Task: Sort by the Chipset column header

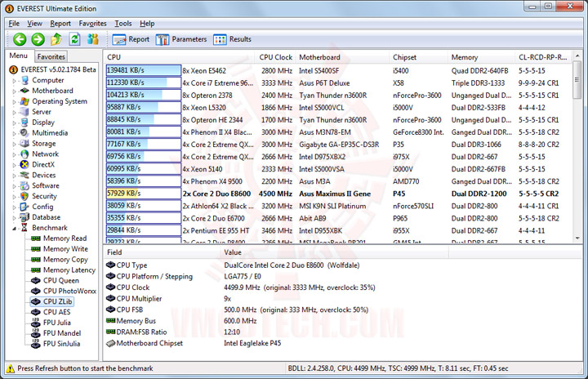Action: point(418,57)
